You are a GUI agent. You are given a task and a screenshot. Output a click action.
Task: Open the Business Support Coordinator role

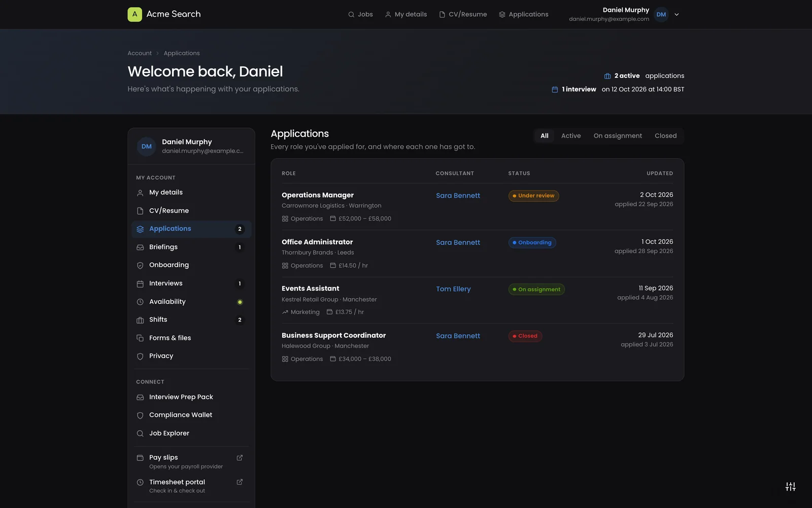[x=333, y=335]
